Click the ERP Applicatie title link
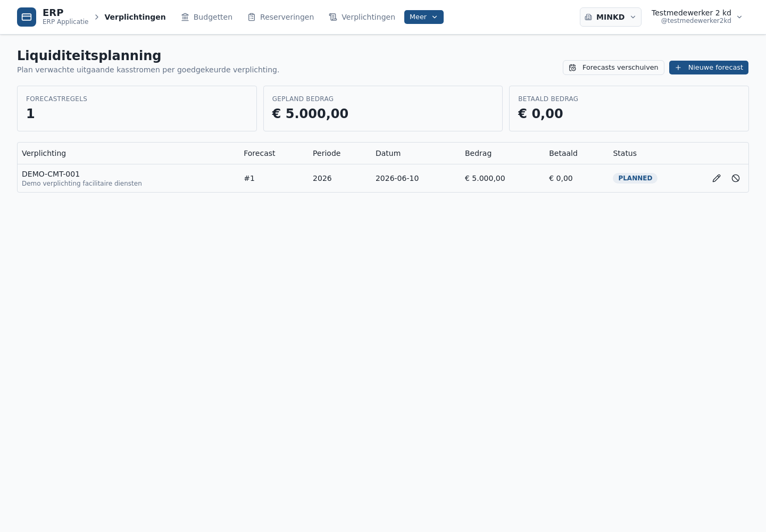766x532 pixels. coord(65,17)
